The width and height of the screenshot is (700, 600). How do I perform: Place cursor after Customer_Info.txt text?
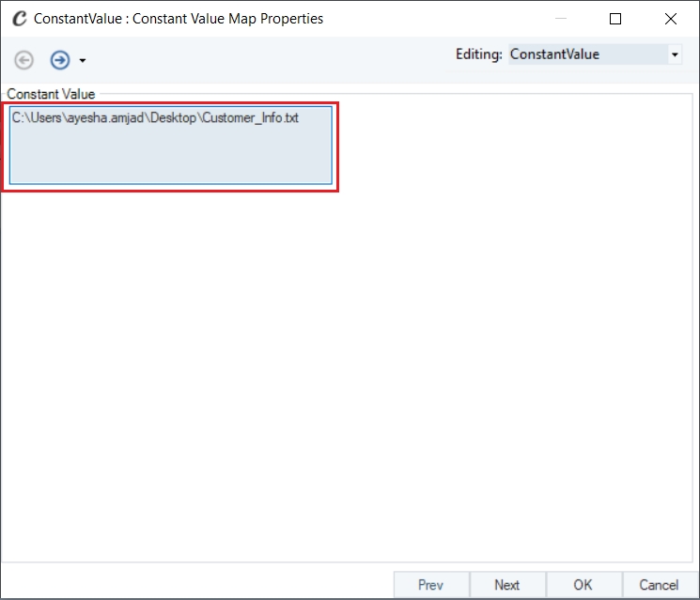(x=300, y=117)
